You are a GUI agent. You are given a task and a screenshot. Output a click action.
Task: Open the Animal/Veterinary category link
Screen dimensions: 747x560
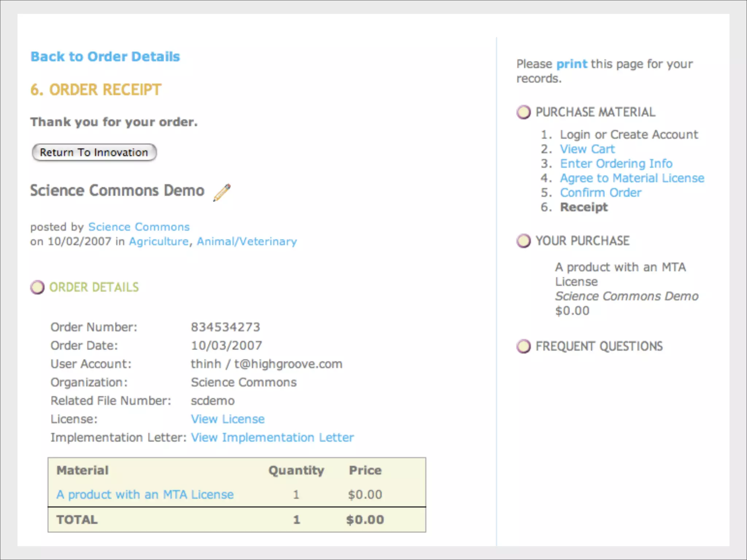[247, 241]
